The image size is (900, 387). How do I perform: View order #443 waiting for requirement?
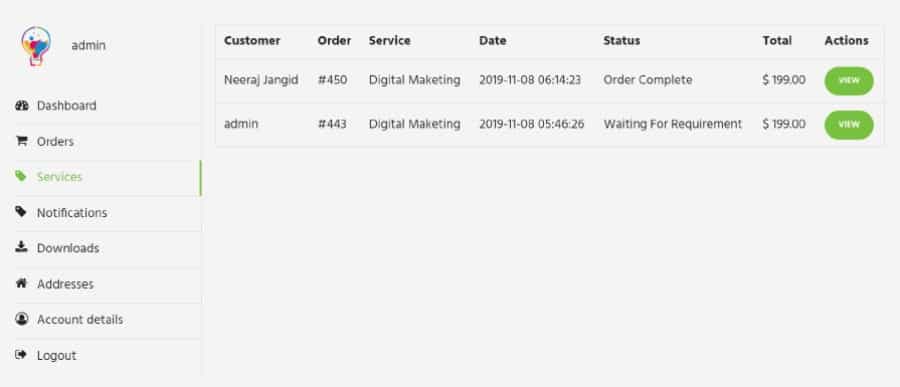[x=849, y=125]
